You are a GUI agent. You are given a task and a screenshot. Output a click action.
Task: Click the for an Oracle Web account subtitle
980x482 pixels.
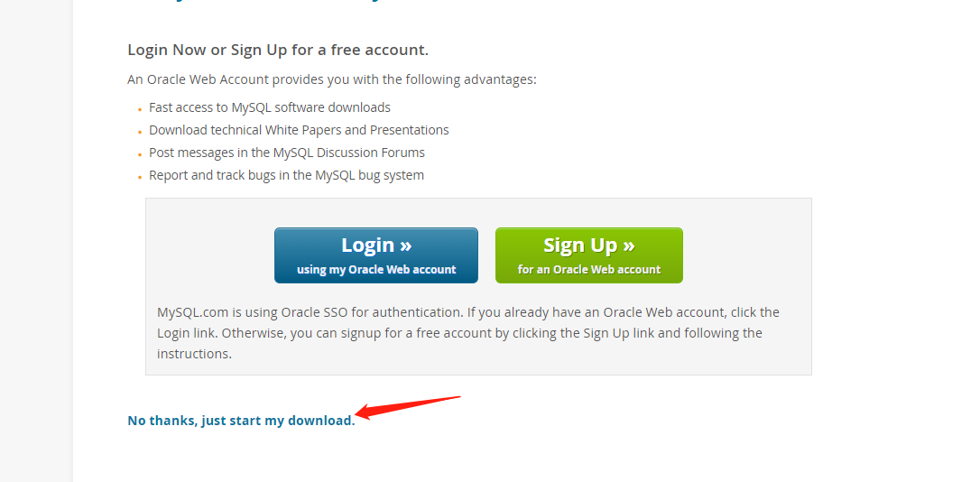coord(588,270)
